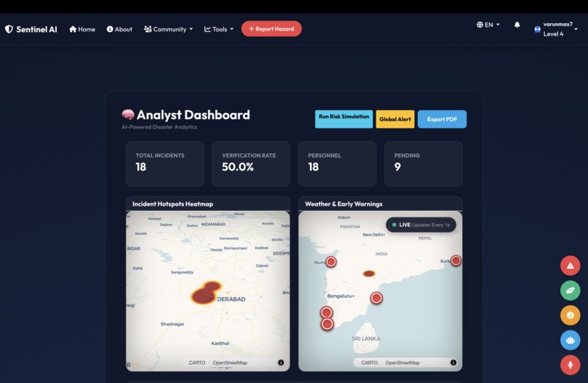The height and width of the screenshot is (383, 588).
Task: Expand the Tools dropdown menu
Action: pyautogui.click(x=219, y=29)
